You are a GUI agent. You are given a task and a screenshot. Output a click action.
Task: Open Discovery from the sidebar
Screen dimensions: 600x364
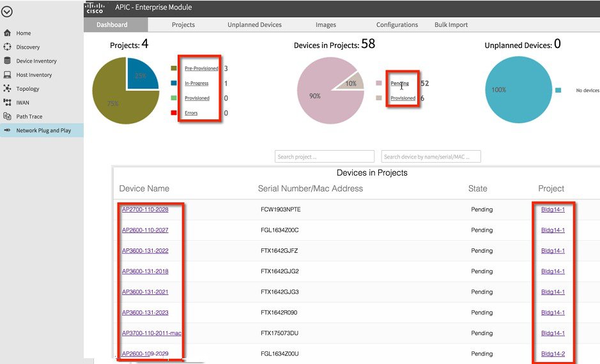(x=28, y=47)
